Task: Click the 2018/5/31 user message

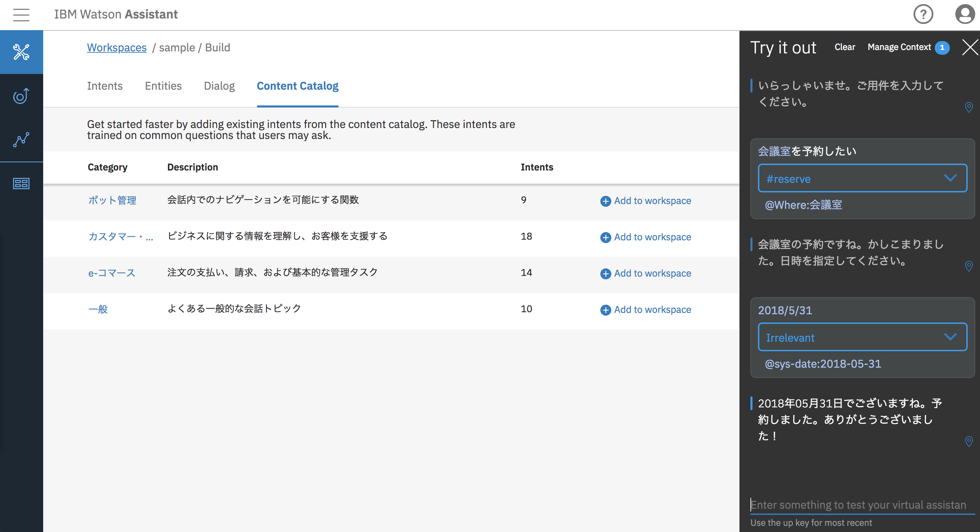Action: tap(785, 310)
